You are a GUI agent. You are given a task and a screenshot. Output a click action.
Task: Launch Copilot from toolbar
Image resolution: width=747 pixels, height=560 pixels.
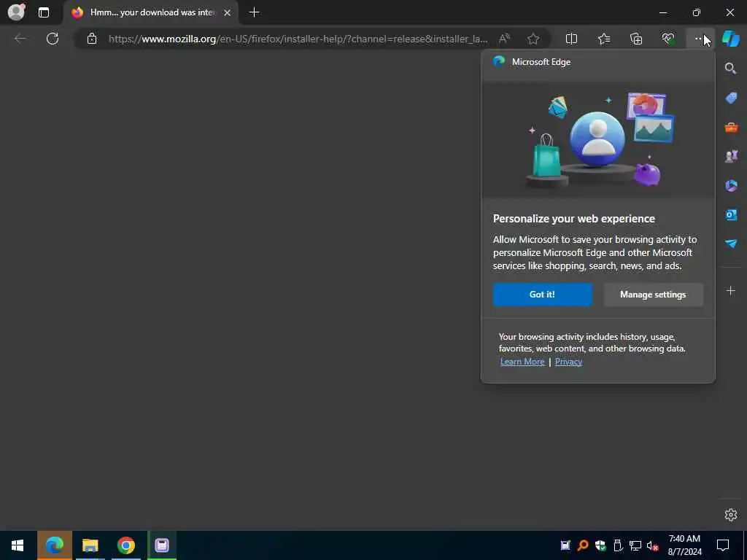click(x=731, y=39)
